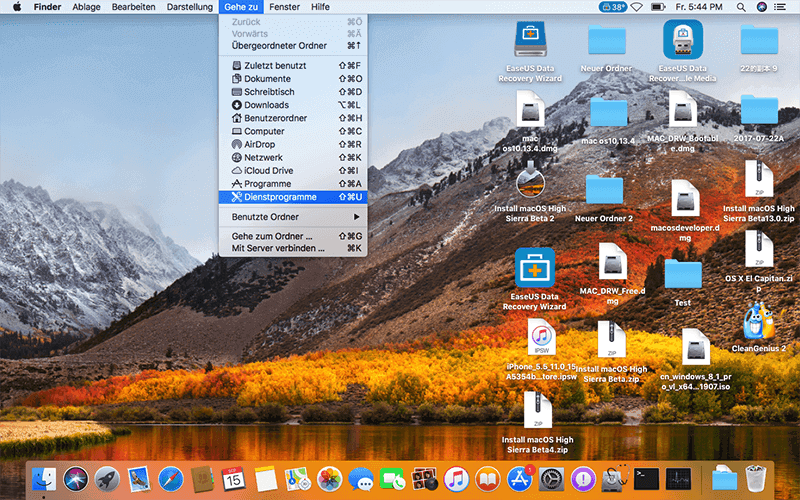Open Activity Monitor in the Dock
This screenshot has height=500, width=800.
click(x=678, y=479)
